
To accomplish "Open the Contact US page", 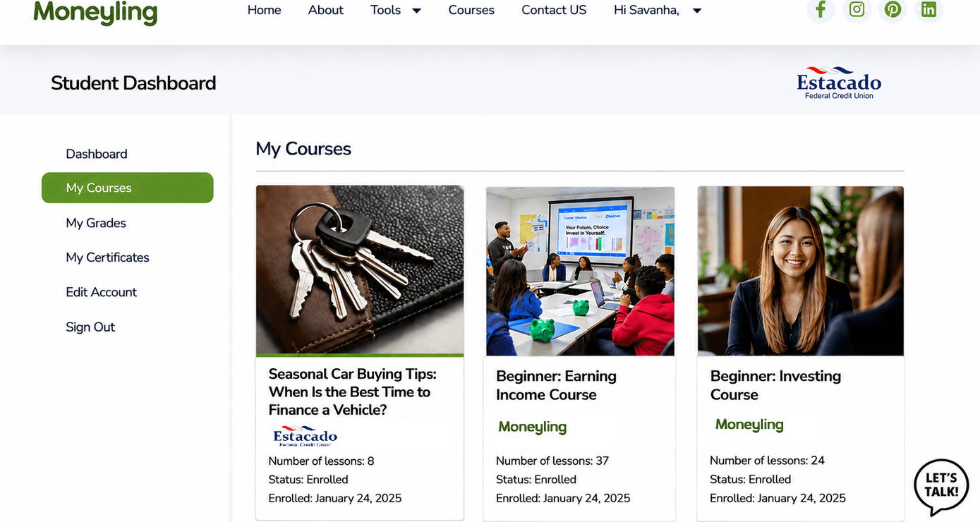I will (x=554, y=10).
